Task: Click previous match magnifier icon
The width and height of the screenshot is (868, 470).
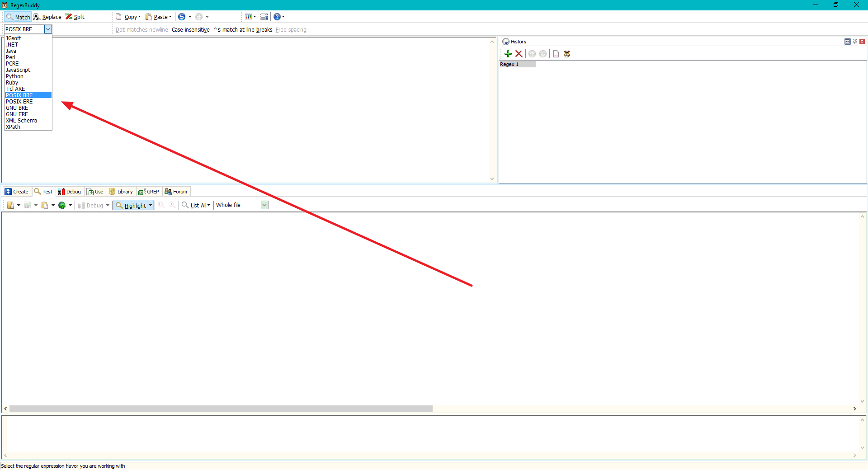Action: 161,205
